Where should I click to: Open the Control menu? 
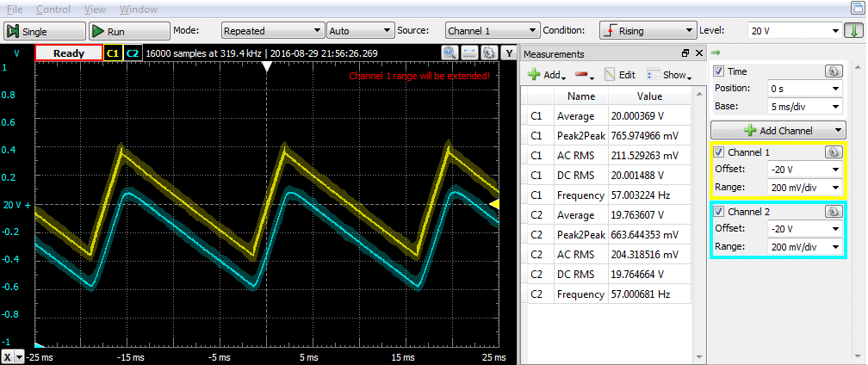click(53, 9)
